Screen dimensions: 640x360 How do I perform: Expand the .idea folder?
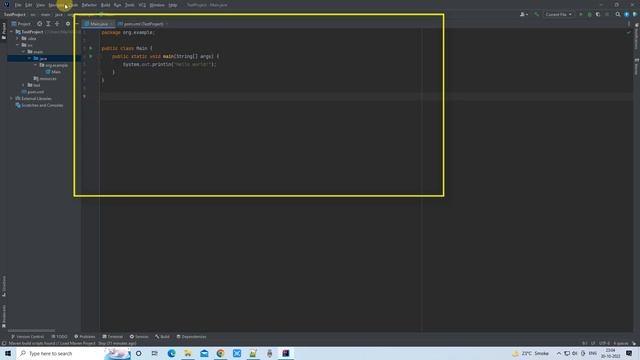coord(18,38)
